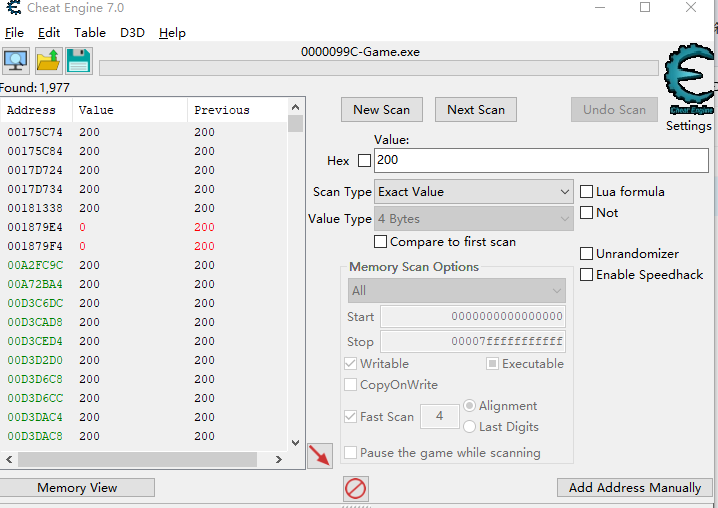Click the horizontal scrollbar left arrow
This screenshot has width=718, height=508.
pyautogui.click(x=9, y=459)
